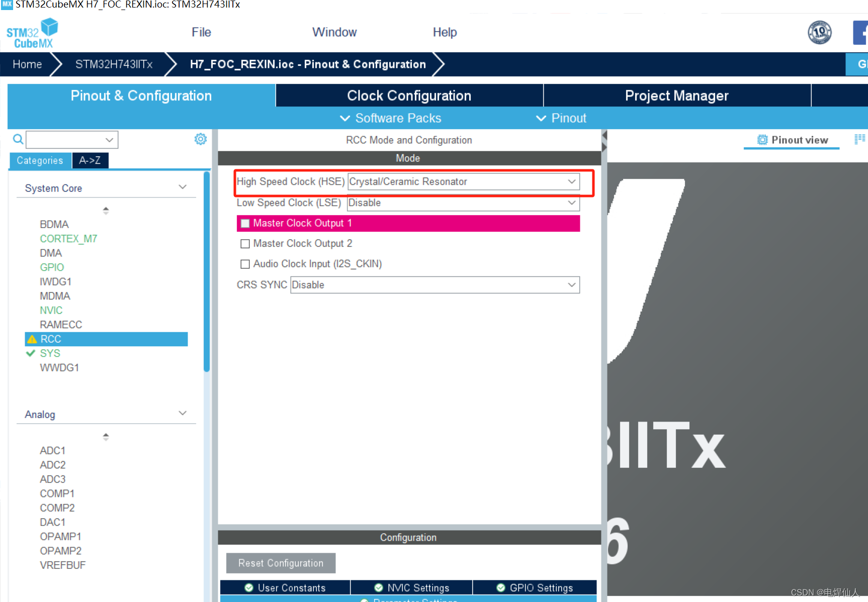
Task: Select the SYS peripheral item
Action: pyautogui.click(x=50, y=353)
